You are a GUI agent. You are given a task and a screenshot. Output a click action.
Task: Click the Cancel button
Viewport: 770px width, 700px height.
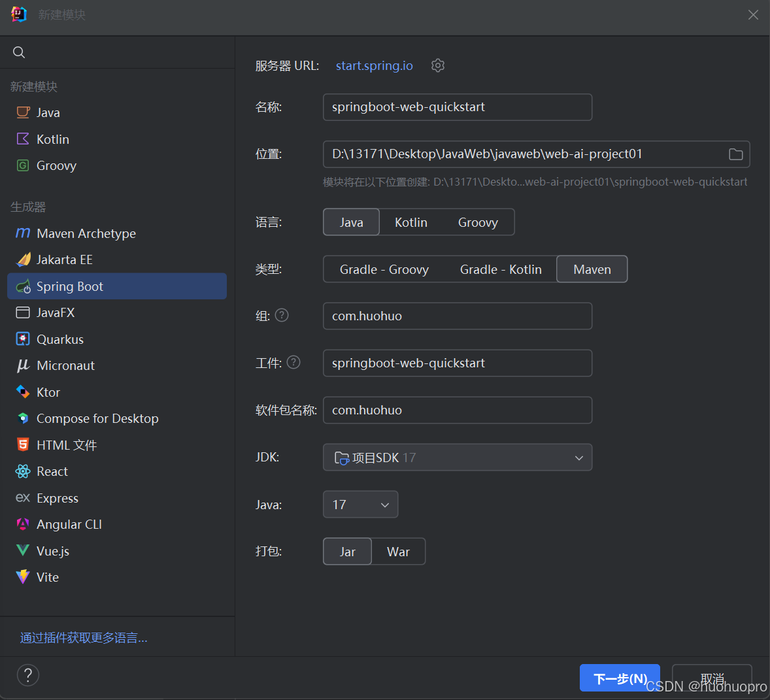point(712,678)
